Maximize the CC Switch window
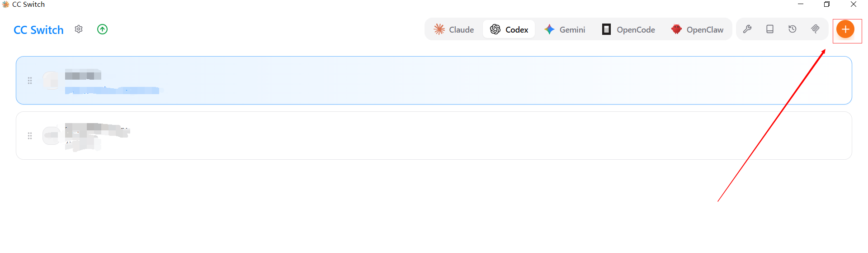Screen dimensions: 868x253 pyautogui.click(x=827, y=5)
